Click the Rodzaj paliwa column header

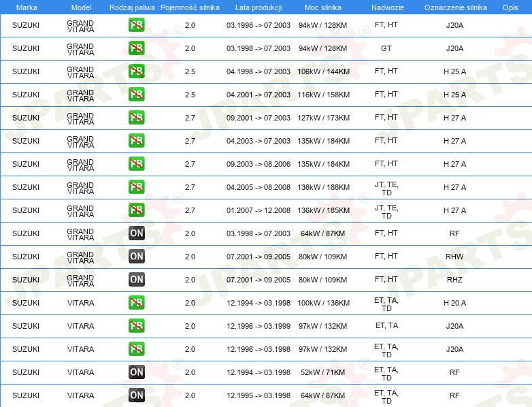point(132,7)
